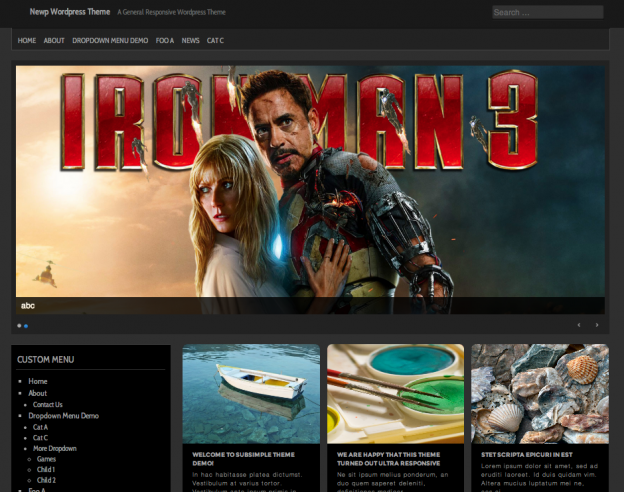Click the boat on water post thumbnail

[x=251, y=394]
